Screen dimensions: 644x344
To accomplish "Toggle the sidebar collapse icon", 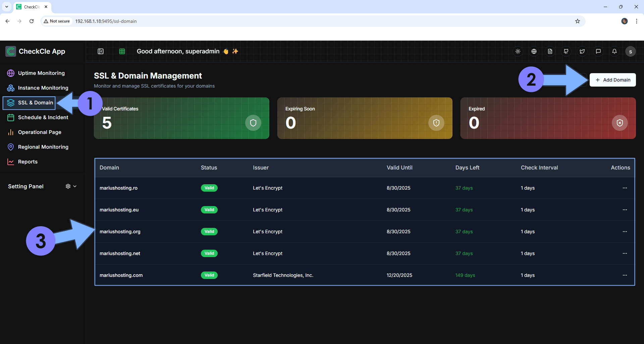I will pos(101,51).
